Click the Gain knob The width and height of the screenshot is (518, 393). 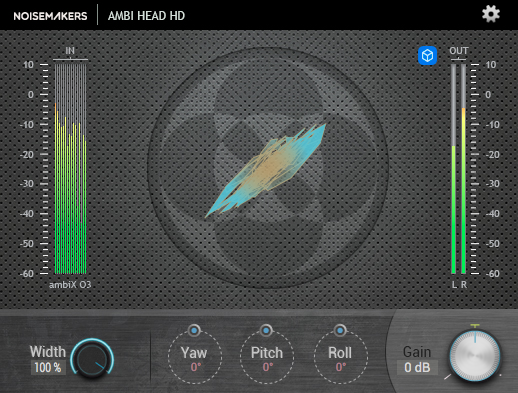click(475, 356)
